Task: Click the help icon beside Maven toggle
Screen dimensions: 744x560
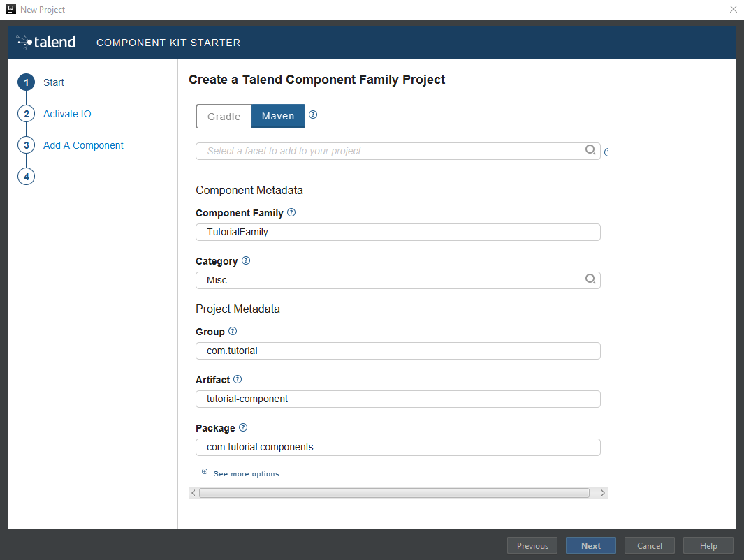Action: click(313, 115)
